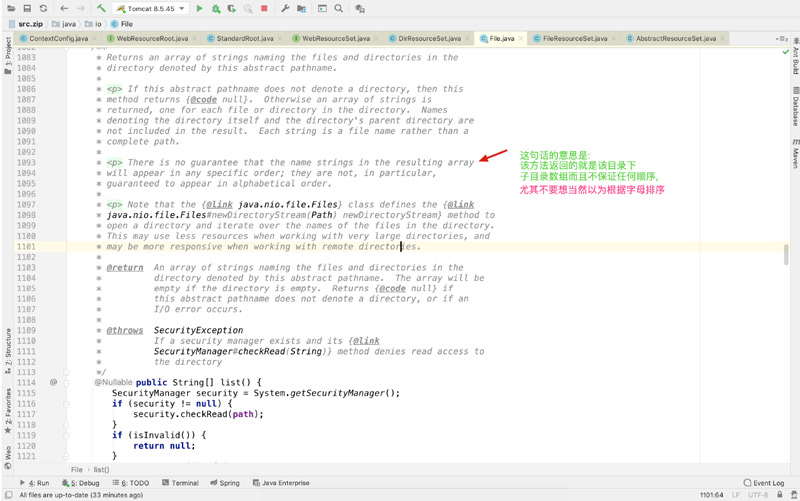Open the 1101:64 line column indicator

[711, 495]
